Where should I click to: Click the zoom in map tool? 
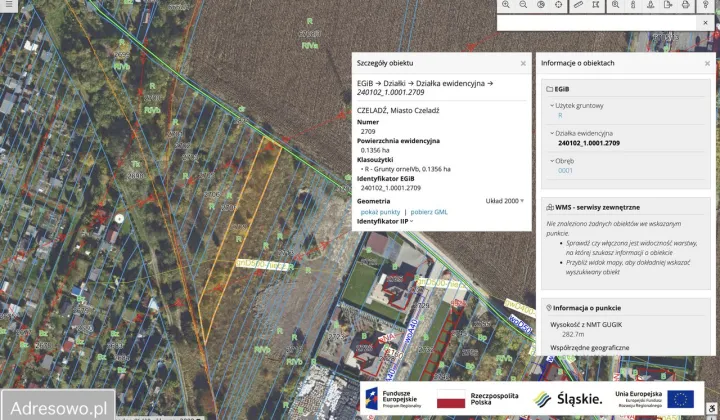(x=506, y=5)
